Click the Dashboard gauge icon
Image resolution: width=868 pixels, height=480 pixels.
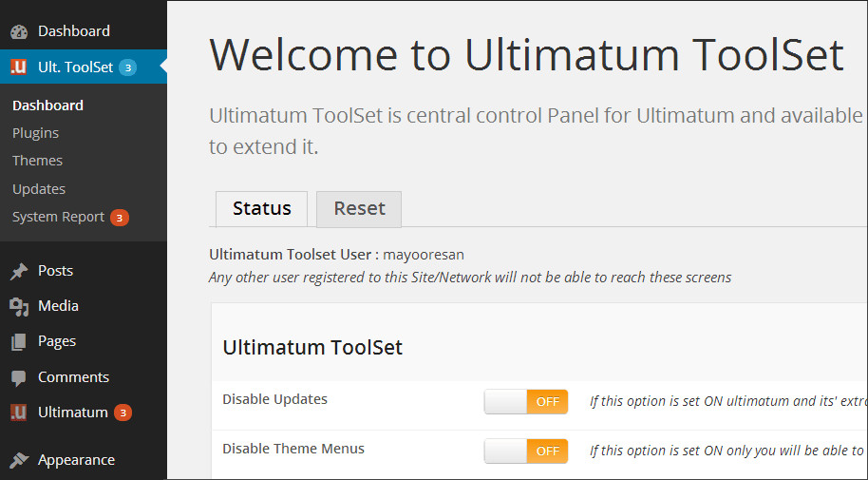pos(19,31)
